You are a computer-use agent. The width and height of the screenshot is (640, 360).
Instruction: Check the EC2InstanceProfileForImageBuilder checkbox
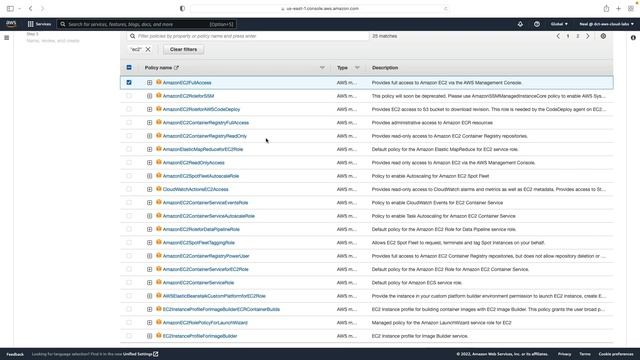pos(129,336)
